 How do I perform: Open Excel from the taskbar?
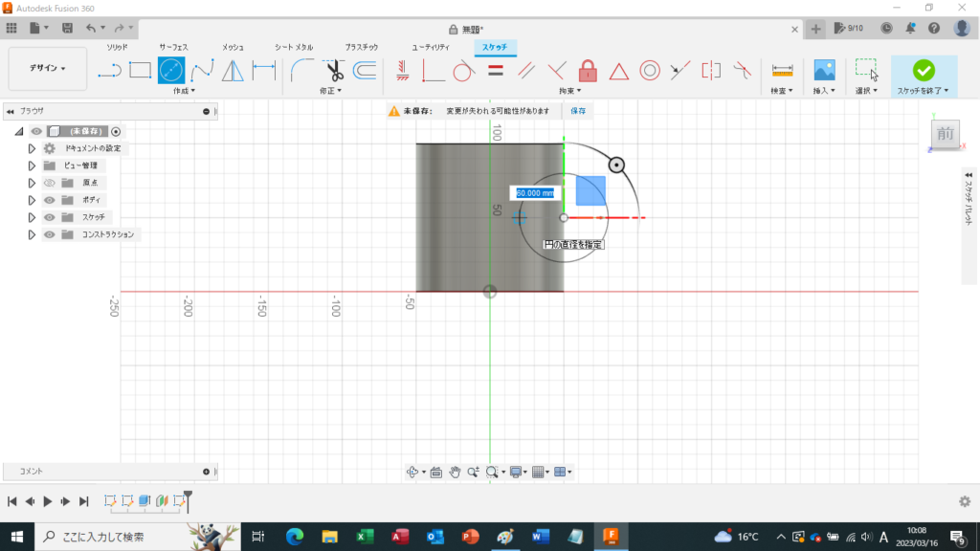pyautogui.click(x=365, y=537)
